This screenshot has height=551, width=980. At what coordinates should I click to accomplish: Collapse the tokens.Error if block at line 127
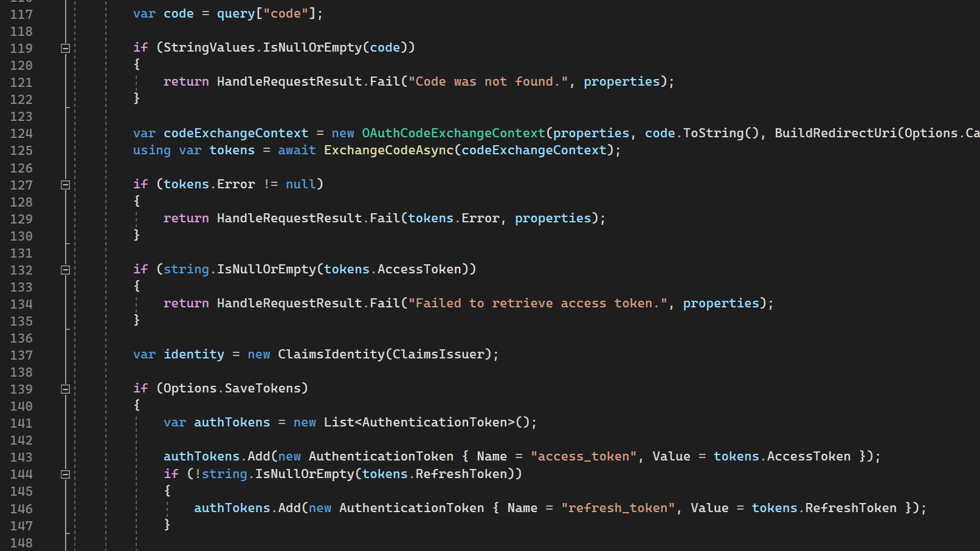(66, 185)
